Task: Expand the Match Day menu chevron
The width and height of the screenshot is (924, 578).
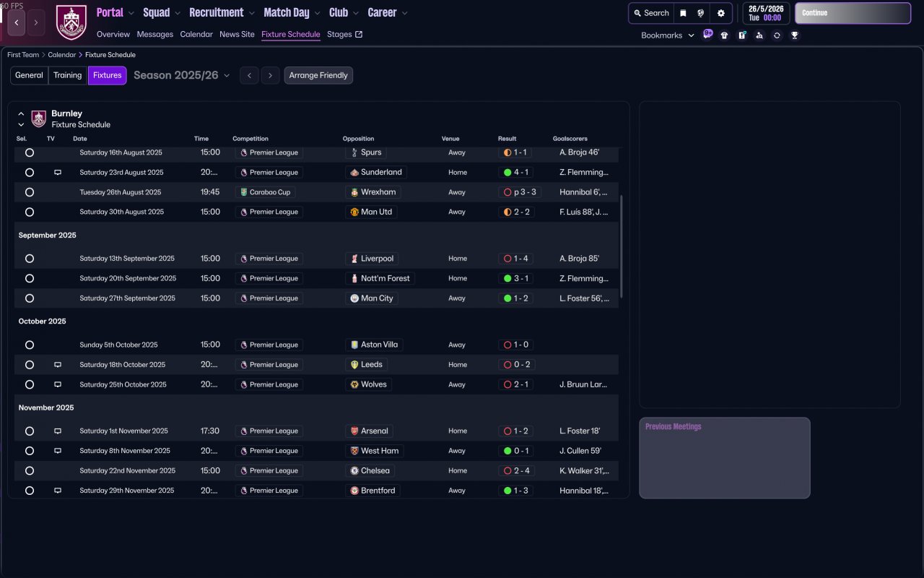Action: pos(317,13)
